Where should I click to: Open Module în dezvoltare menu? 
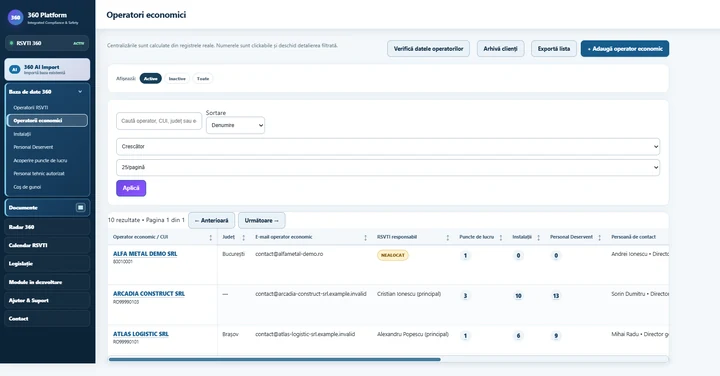point(47,282)
